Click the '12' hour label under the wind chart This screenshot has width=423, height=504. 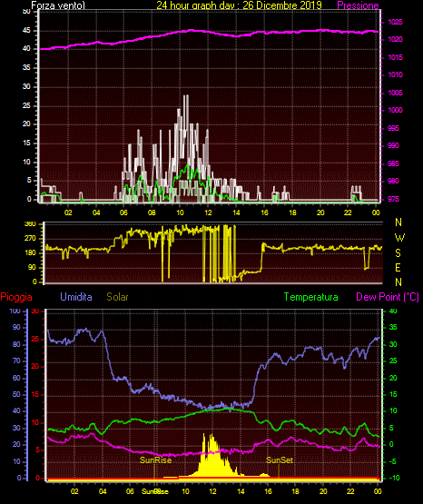208,212
